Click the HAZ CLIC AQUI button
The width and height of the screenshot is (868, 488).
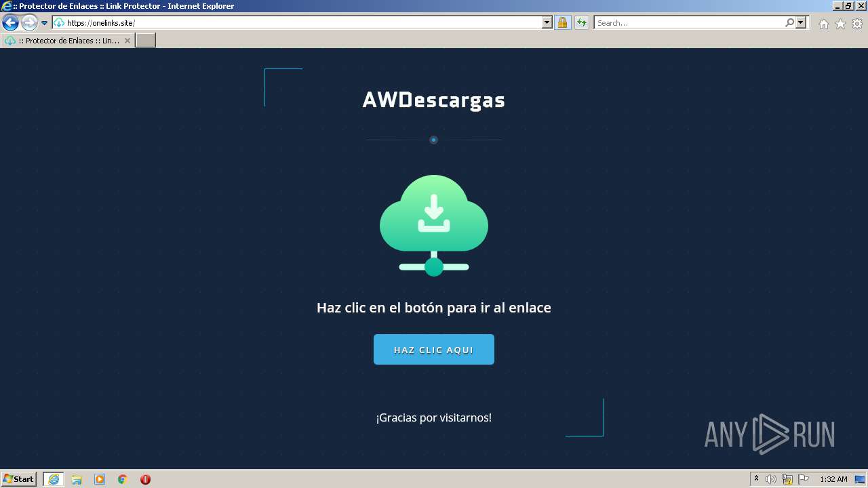point(434,350)
